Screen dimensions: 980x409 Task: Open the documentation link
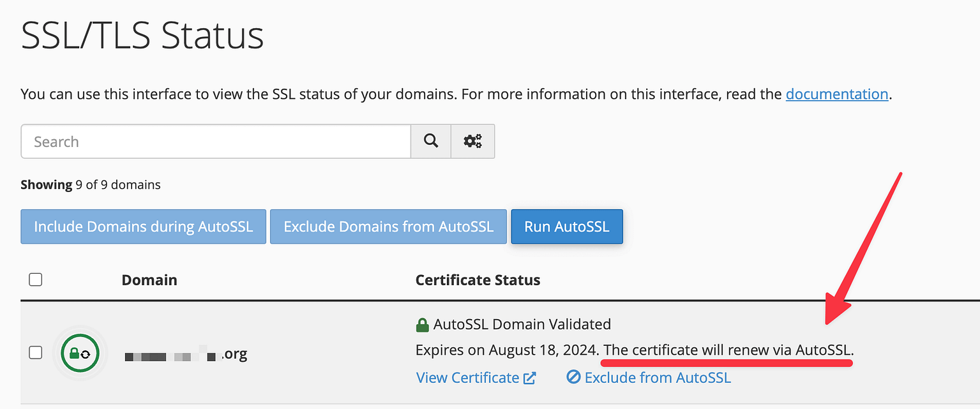tap(836, 94)
